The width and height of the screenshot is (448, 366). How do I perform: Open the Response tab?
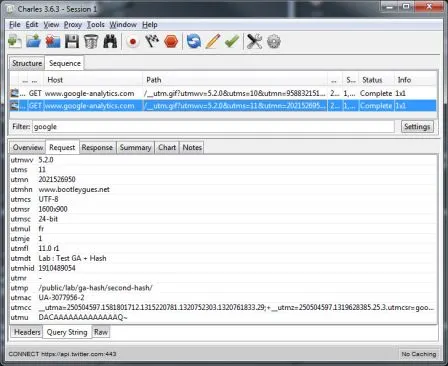click(97, 147)
